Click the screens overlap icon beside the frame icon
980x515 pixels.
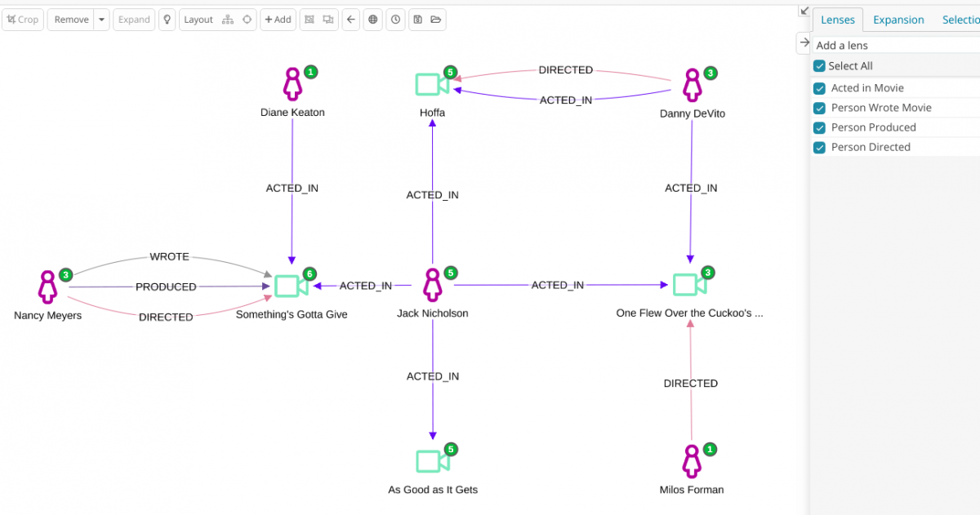328,20
